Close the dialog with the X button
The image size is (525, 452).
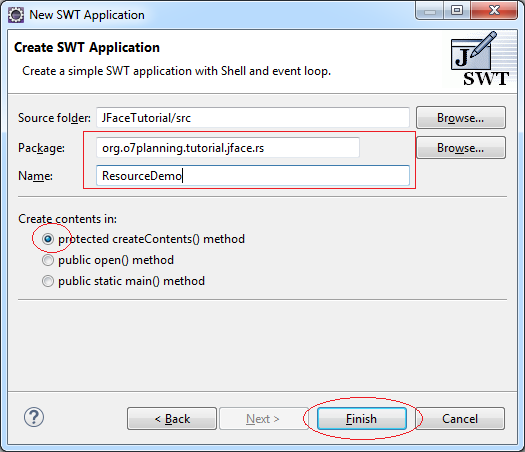pyautogui.click(x=494, y=11)
